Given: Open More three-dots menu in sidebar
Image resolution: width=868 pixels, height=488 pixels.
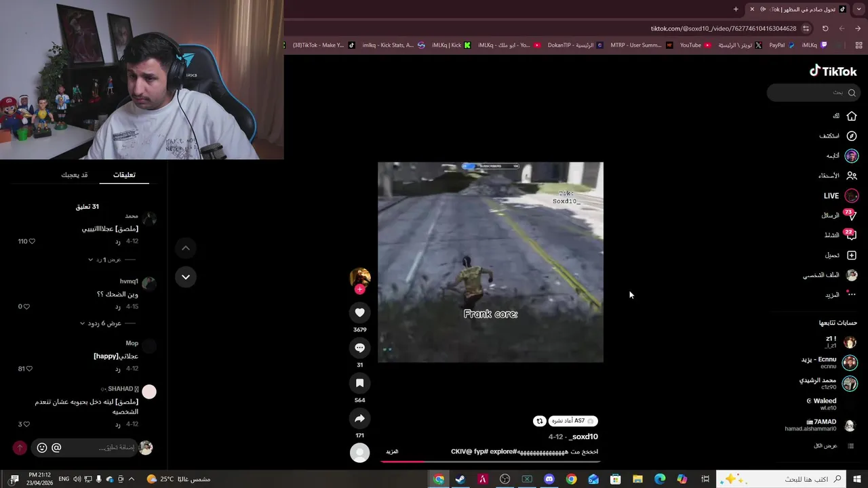Looking at the screenshot, I should pos(852,295).
